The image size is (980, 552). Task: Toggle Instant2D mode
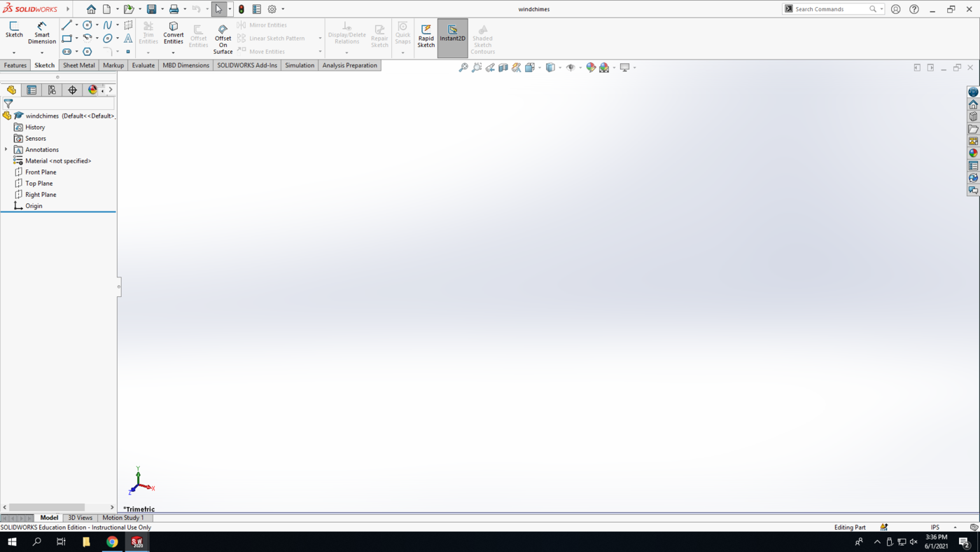coord(453,38)
